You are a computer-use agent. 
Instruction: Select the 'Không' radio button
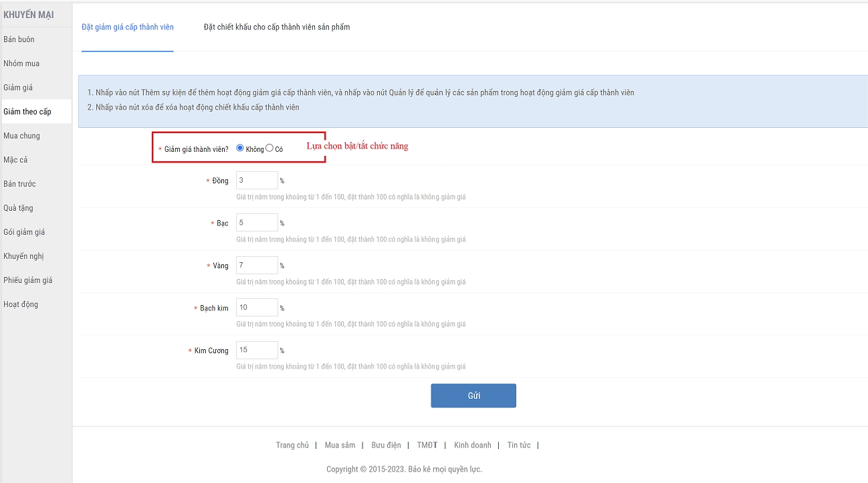tap(240, 149)
